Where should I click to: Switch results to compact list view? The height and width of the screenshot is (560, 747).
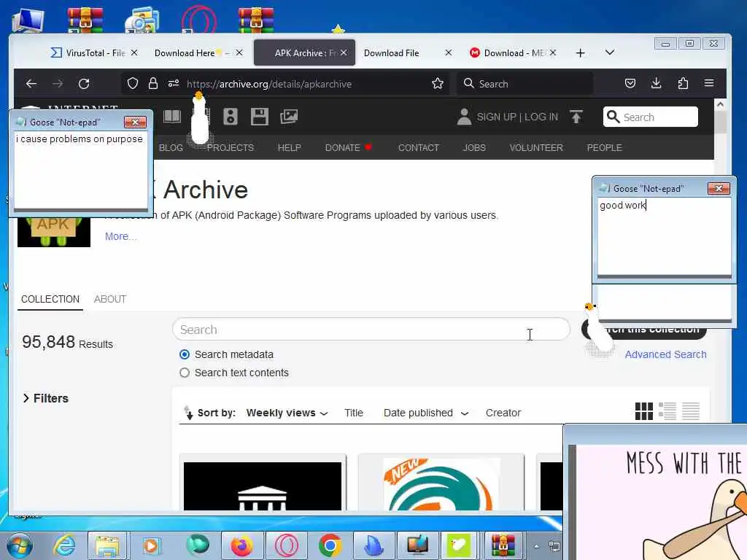(690, 411)
